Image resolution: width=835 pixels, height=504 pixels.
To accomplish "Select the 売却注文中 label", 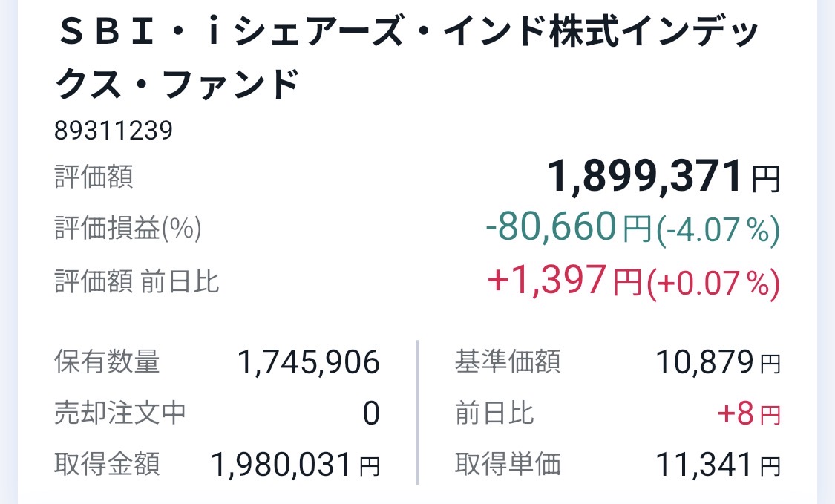I will point(120,413).
